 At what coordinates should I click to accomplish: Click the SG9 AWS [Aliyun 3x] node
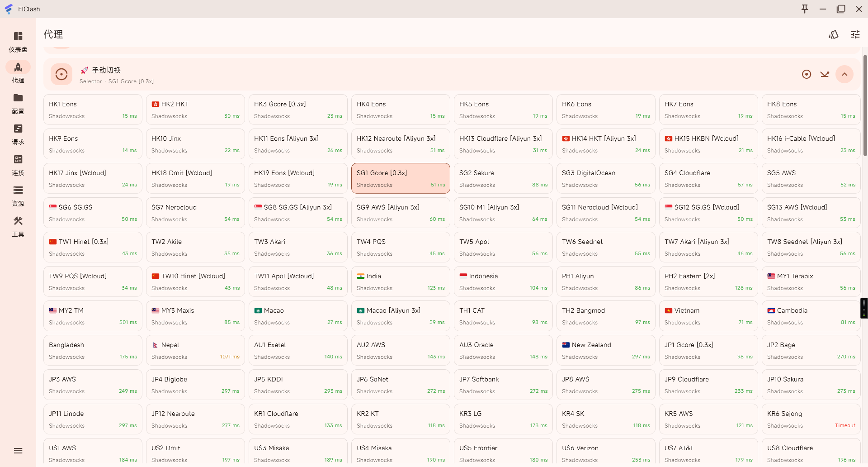click(401, 213)
